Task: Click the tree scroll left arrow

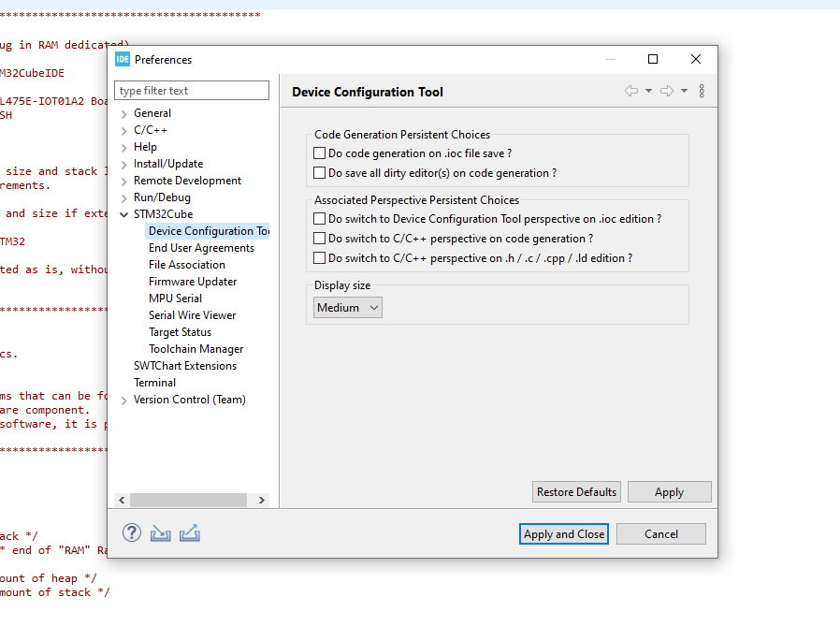Action: point(122,500)
